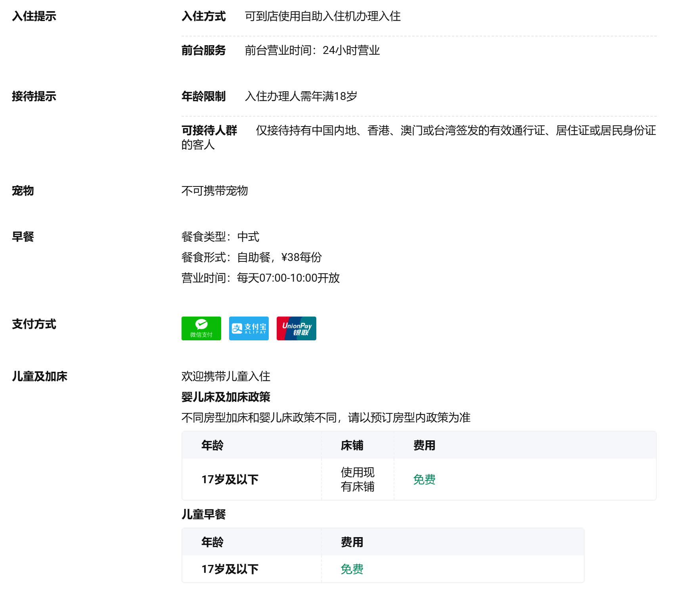Screen dimensions: 700x599
Task: Click the 早餐 section heading
Action: tap(23, 237)
